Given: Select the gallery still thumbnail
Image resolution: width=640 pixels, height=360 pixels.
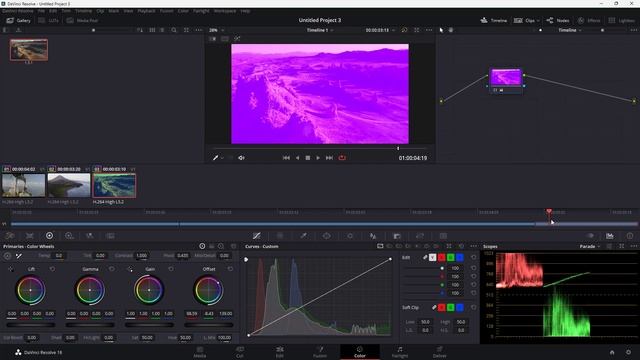Looking at the screenshot, I should pos(29,50).
